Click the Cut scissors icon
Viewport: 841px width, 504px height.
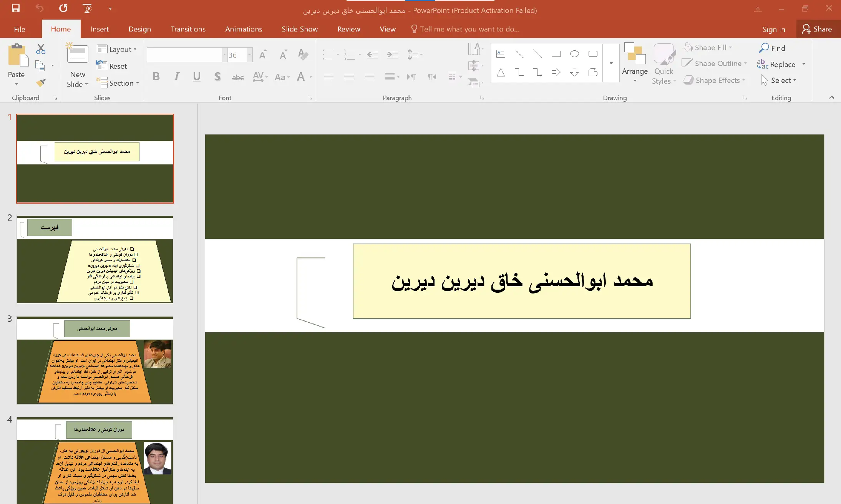41,49
